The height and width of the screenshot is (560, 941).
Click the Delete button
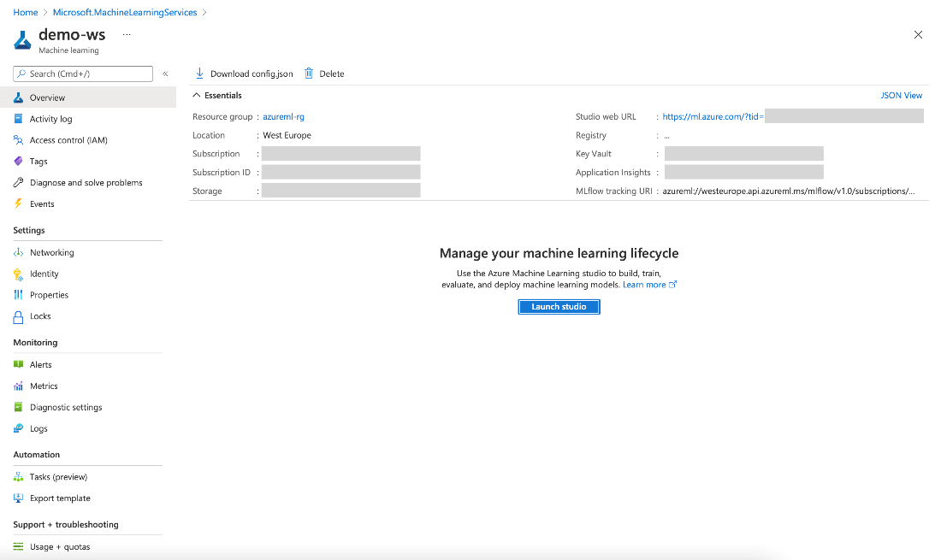pos(324,74)
